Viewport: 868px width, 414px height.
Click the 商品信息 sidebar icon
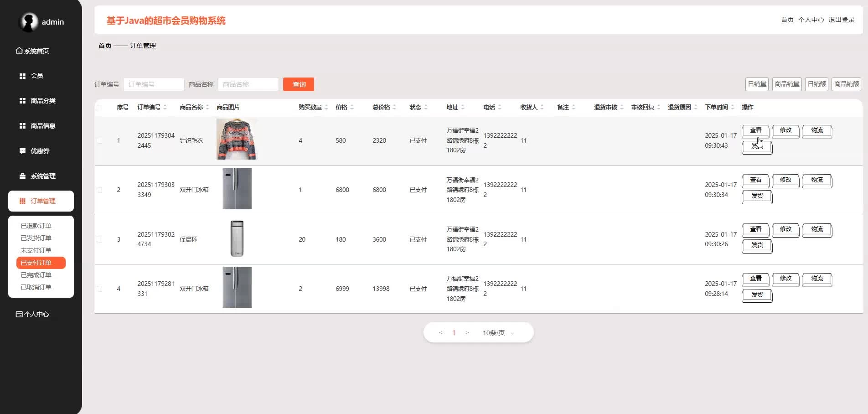pyautogui.click(x=22, y=126)
